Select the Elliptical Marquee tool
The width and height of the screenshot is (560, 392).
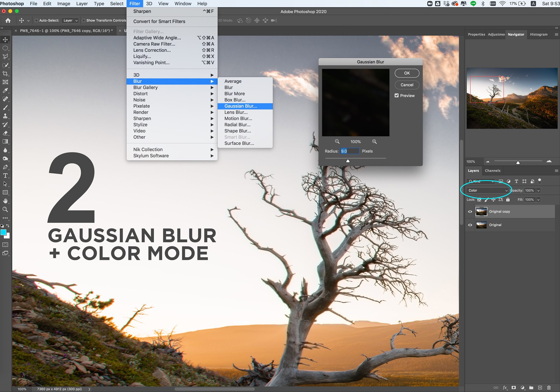click(x=5, y=48)
